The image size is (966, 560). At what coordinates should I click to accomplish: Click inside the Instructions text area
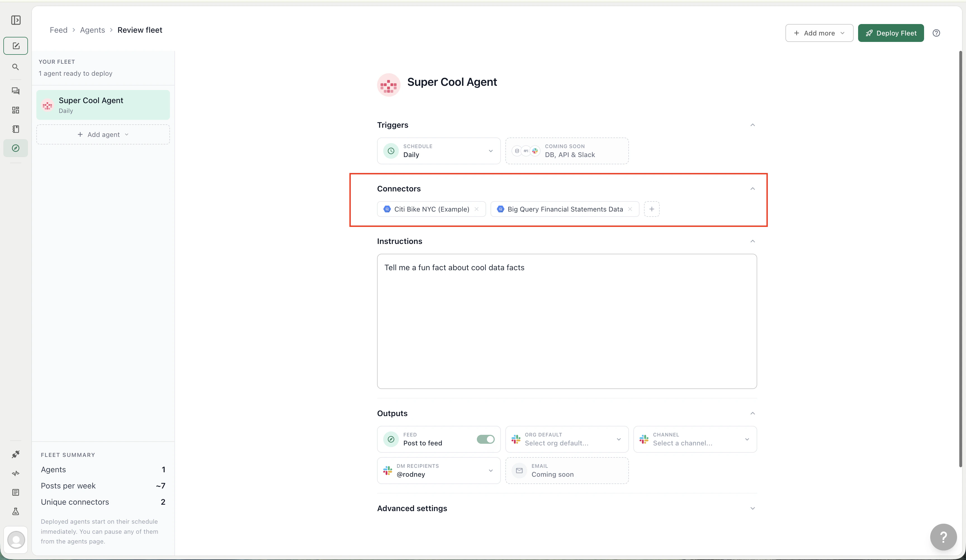567,321
